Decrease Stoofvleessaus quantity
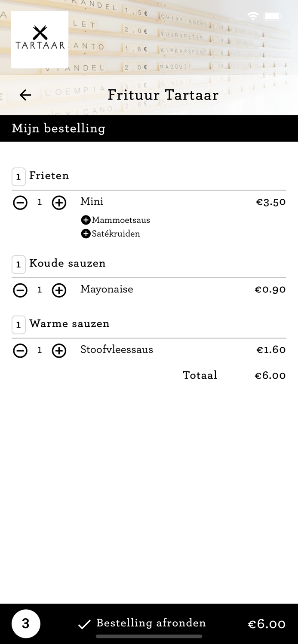The width and height of the screenshot is (298, 644). 20,351
